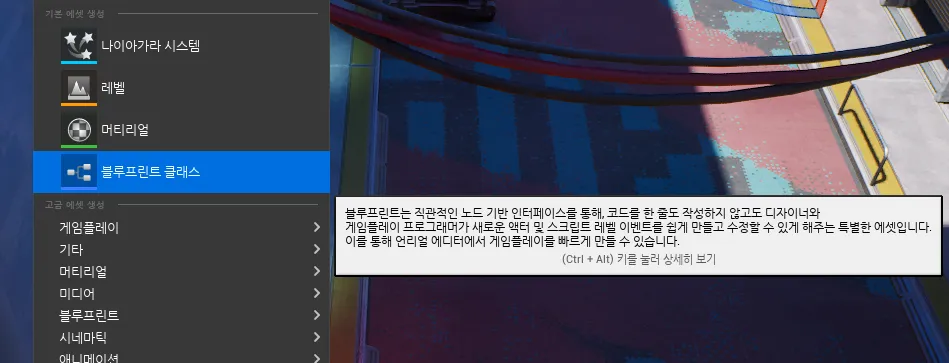The height and width of the screenshot is (363, 949).
Task: Click the chevron next to 블루프린트 category
Action: pos(317,315)
